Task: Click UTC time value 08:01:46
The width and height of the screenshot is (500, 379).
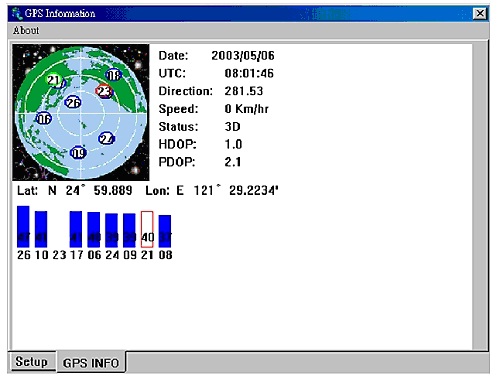Action: click(x=249, y=73)
